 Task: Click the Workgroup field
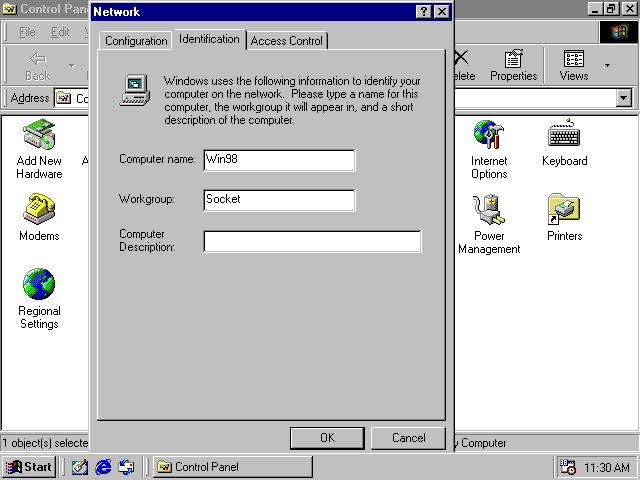click(279, 200)
